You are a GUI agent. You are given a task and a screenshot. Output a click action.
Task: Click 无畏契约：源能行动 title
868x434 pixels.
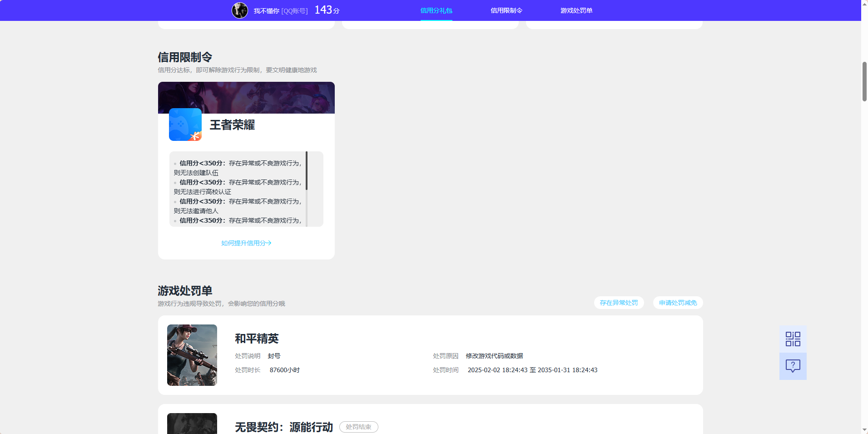(x=284, y=427)
